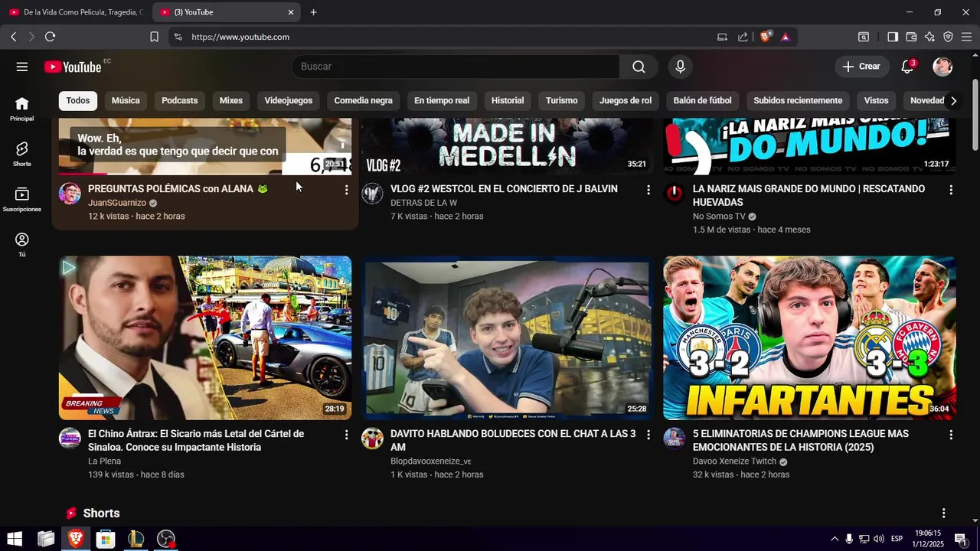Bookmark this page in the toolbar

tap(154, 37)
